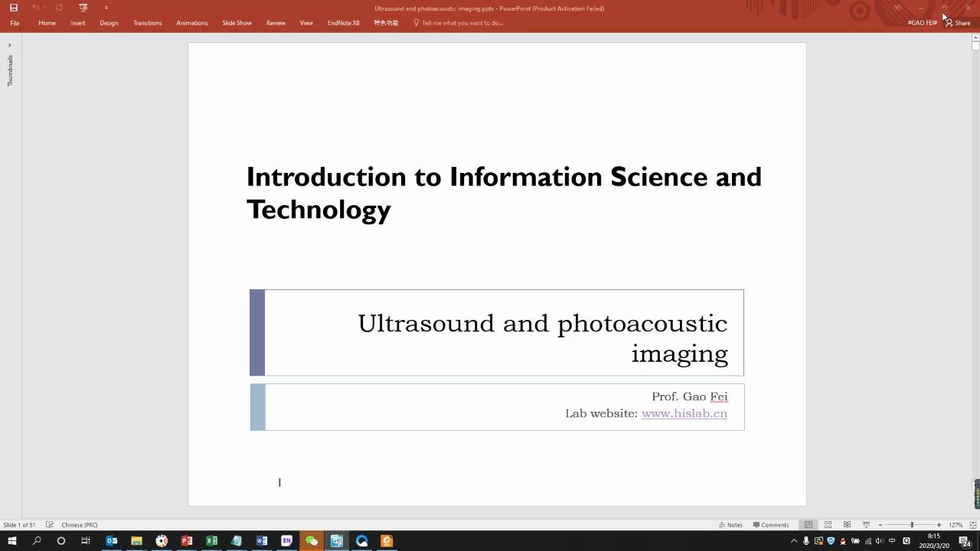Select the slide title 'Introduction to Information Science and Technology'

point(504,193)
